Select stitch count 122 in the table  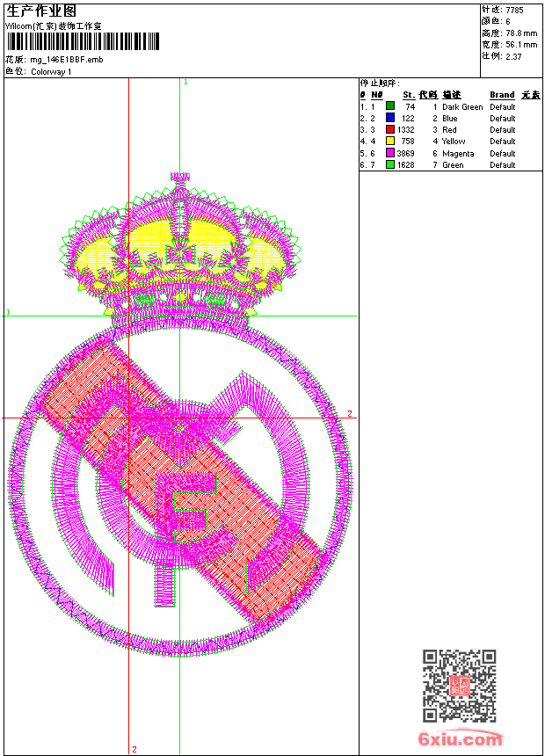click(408, 118)
